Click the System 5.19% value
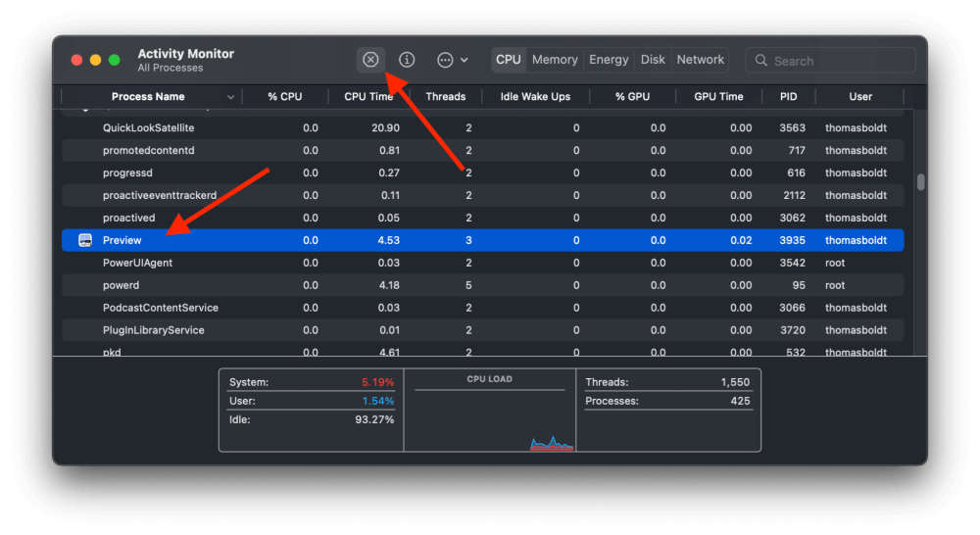The image size is (980, 535). (x=378, y=382)
